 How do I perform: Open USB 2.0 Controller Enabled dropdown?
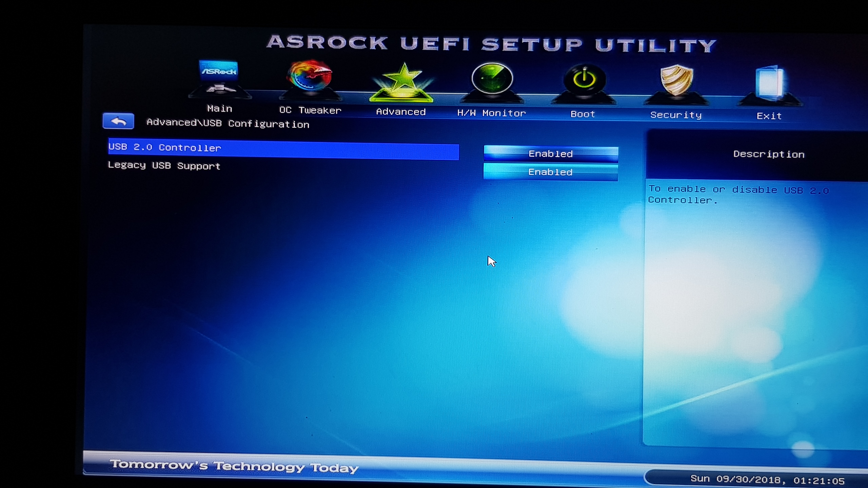coord(551,154)
